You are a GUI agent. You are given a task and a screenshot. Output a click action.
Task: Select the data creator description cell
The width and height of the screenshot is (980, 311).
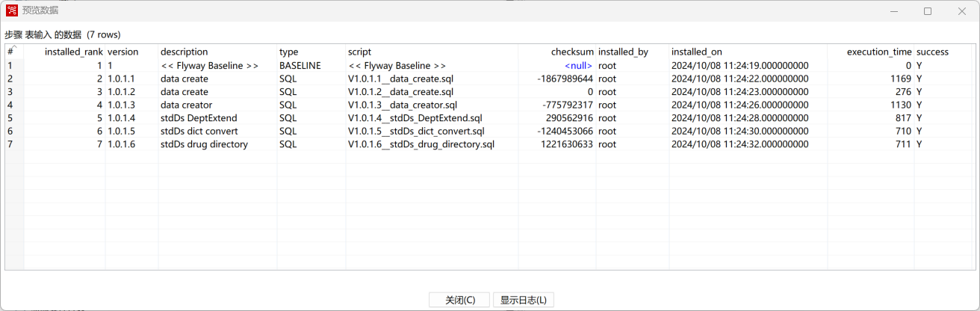[x=186, y=105]
